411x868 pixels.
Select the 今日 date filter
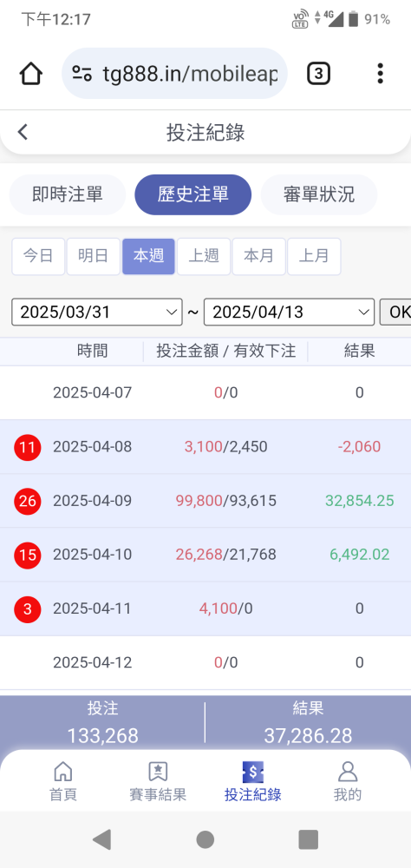coord(38,256)
